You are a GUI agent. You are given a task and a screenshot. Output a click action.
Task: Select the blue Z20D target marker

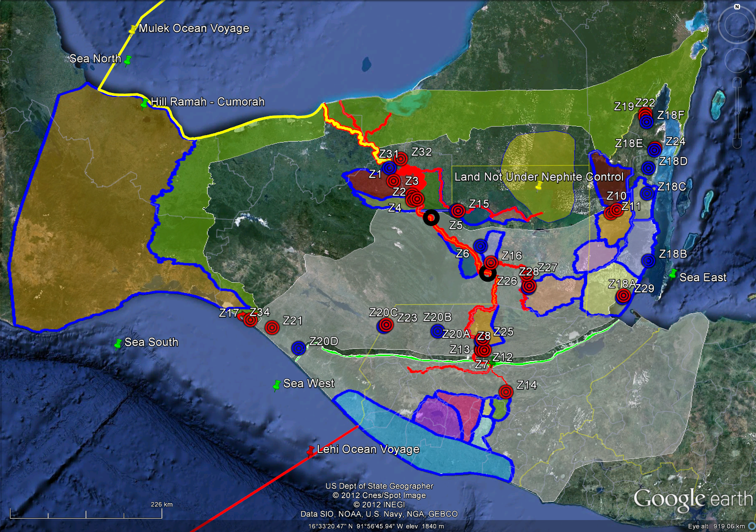tap(298, 348)
